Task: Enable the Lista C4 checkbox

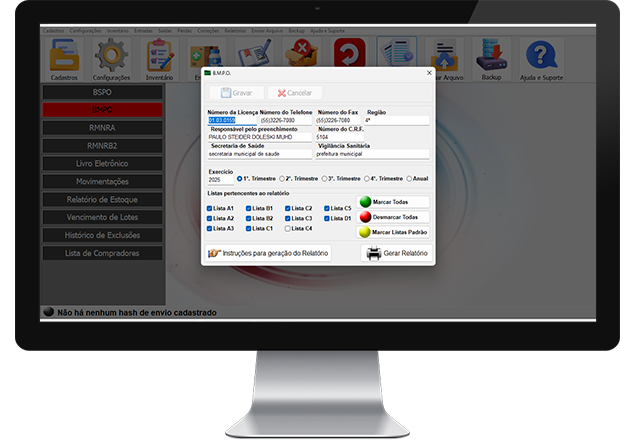Action: [288, 229]
